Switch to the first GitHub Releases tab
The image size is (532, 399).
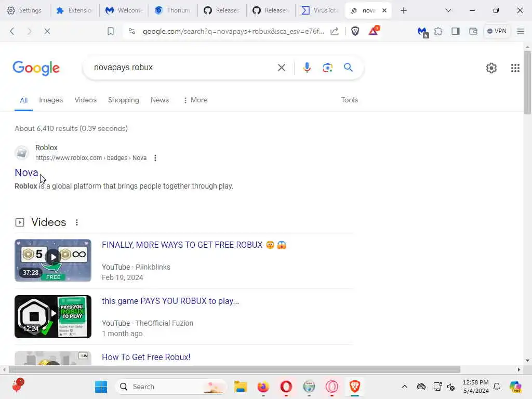tap(222, 10)
